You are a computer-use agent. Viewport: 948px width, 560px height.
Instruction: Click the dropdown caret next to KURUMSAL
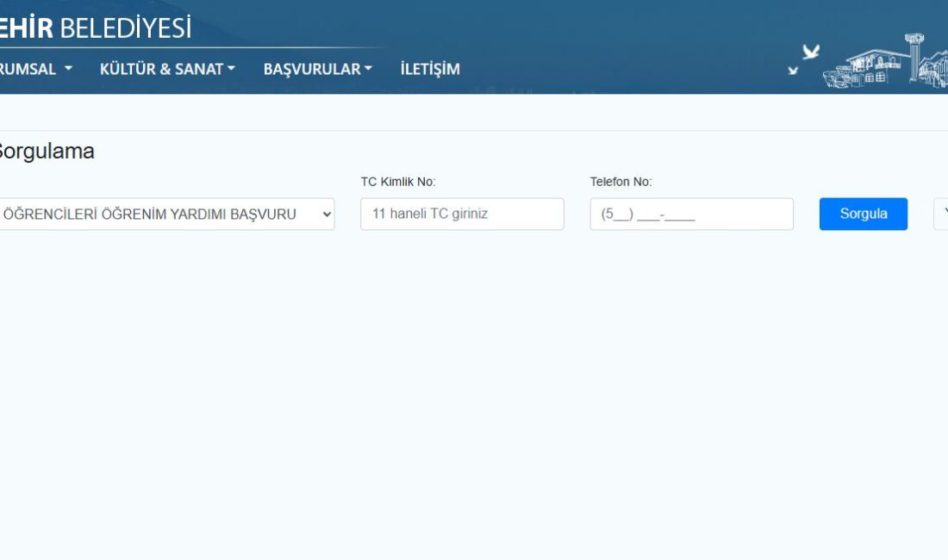[69, 67]
